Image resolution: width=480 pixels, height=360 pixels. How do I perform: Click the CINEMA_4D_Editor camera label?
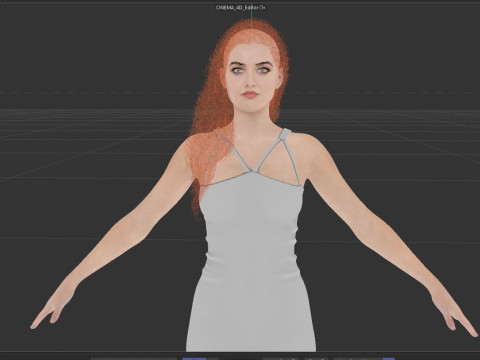coord(238,7)
